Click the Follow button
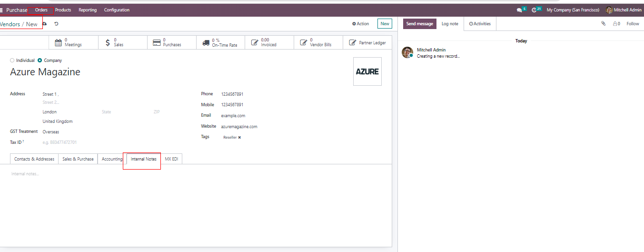This screenshot has height=252, width=644. [x=633, y=24]
